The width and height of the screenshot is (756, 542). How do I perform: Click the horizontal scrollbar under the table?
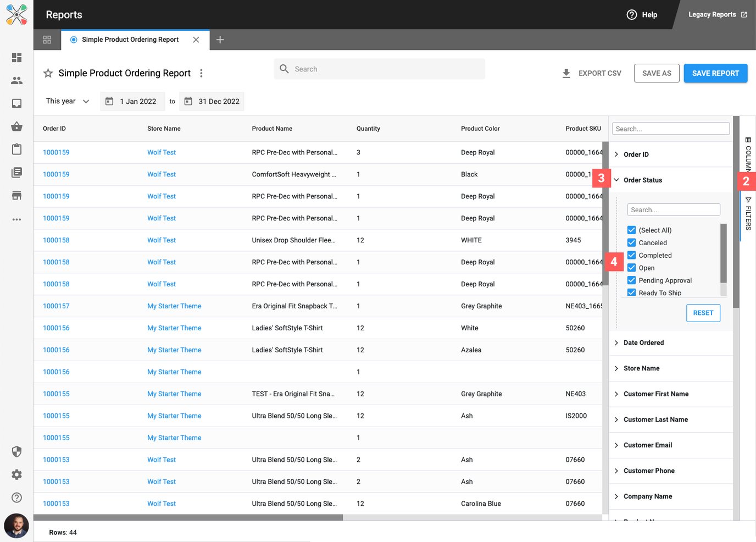point(188,517)
